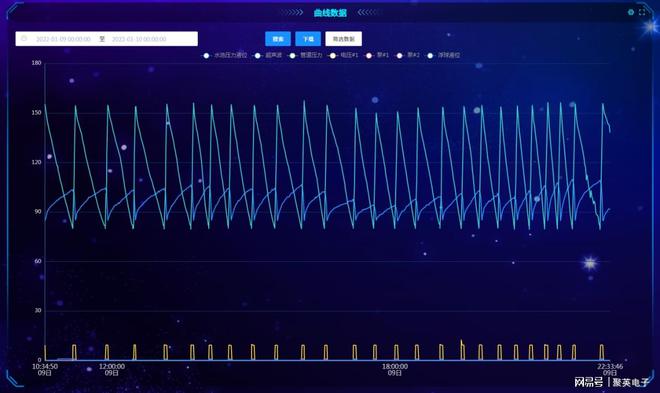Click the fullscreen expand icon at top right

tap(642, 12)
